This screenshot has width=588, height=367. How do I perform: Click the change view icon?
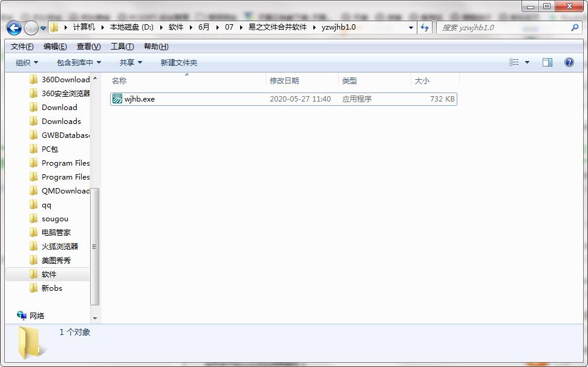tap(514, 62)
